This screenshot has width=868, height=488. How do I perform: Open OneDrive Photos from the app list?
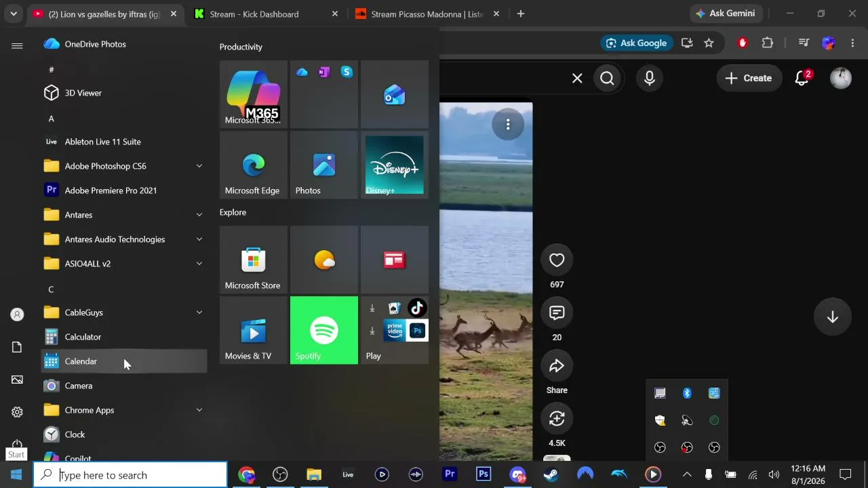(x=124, y=44)
